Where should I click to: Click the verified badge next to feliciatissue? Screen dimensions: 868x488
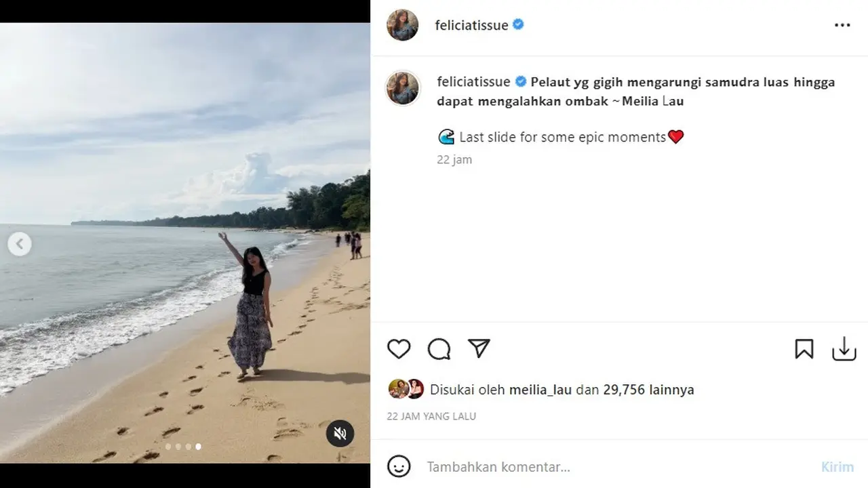tap(517, 24)
